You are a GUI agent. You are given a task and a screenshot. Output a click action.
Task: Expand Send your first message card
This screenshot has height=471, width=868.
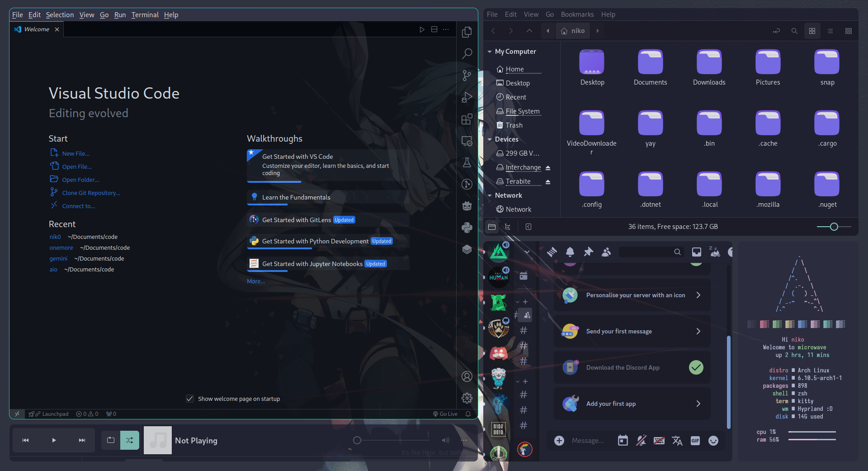tap(632, 331)
